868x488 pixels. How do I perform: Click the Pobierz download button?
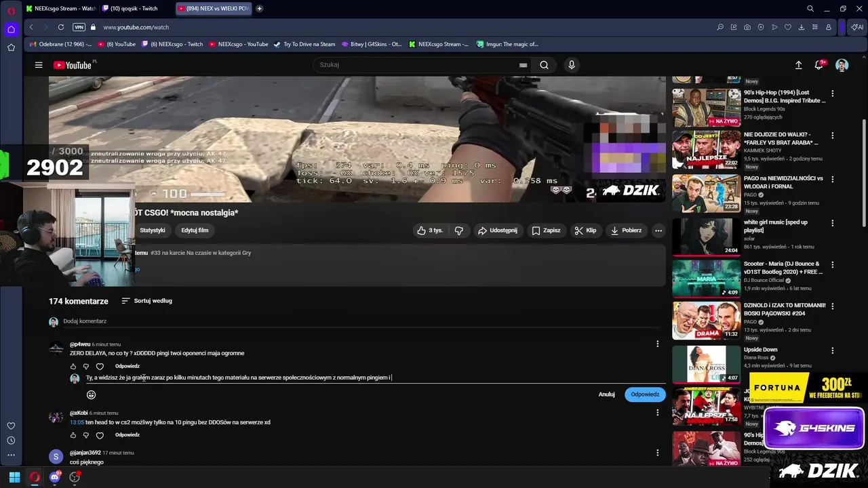626,230
